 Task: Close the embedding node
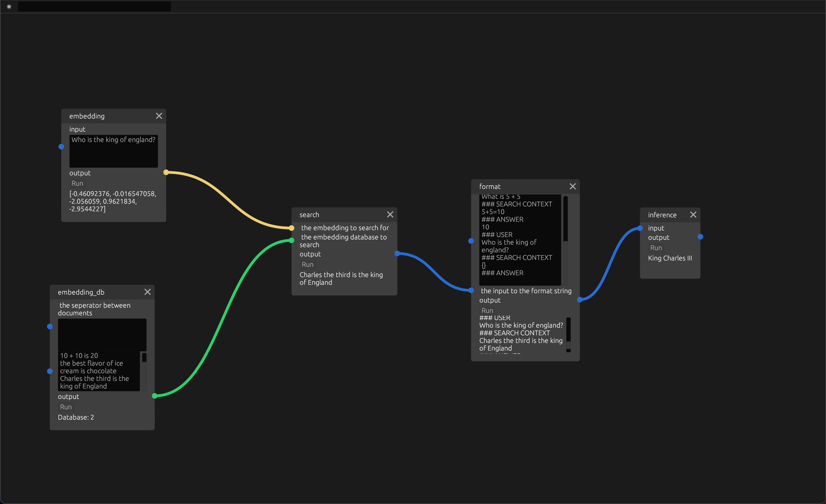coord(159,115)
